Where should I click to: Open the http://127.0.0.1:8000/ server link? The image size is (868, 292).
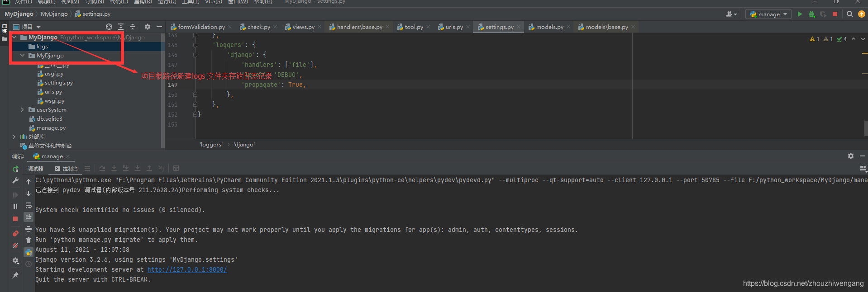187,269
